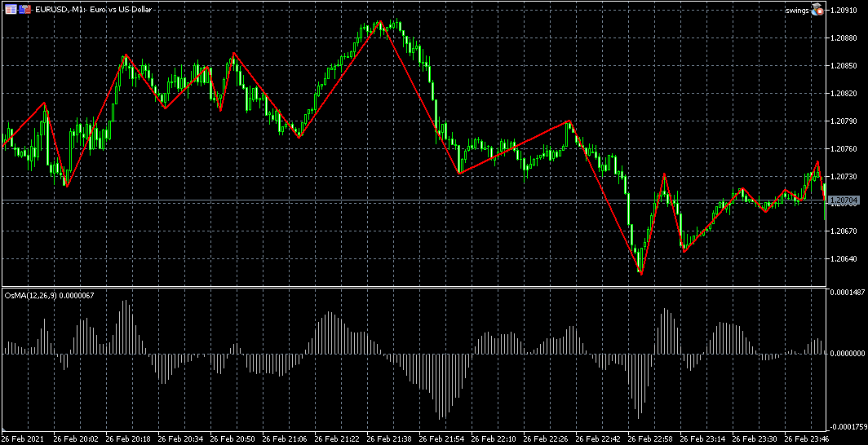Click the '26 Feb 20:18' time label

coord(127,439)
